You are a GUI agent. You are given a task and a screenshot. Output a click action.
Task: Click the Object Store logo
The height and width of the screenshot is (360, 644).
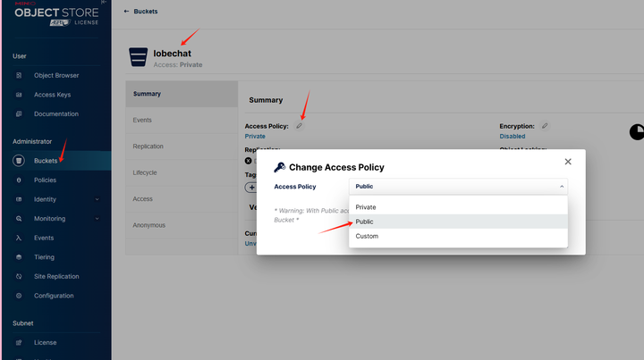pos(56,15)
